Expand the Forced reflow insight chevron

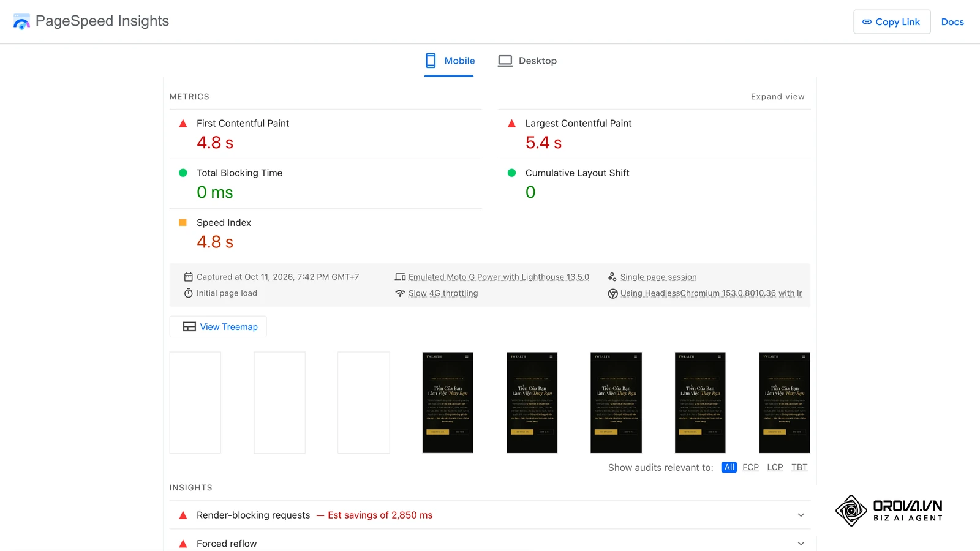(801, 544)
